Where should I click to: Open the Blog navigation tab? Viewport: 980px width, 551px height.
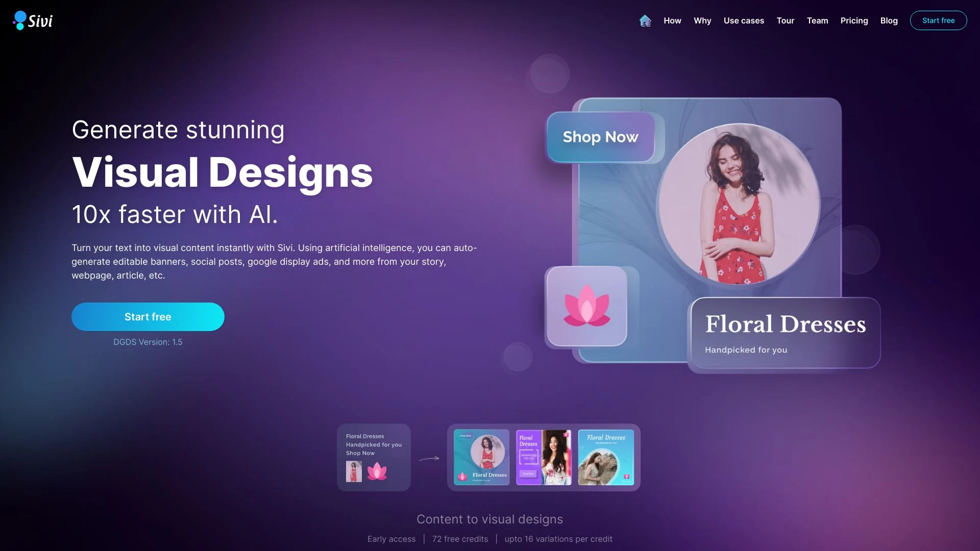tap(889, 20)
